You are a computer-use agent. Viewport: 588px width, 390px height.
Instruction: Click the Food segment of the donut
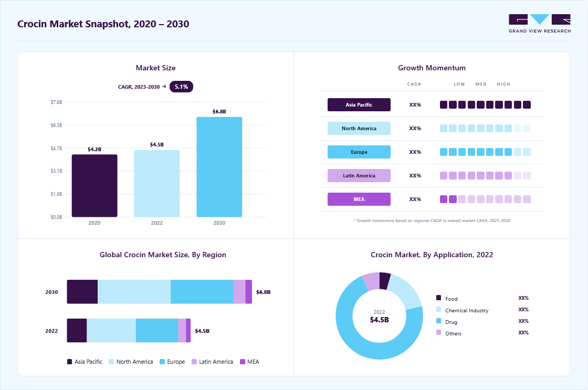(x=384, y=281)
